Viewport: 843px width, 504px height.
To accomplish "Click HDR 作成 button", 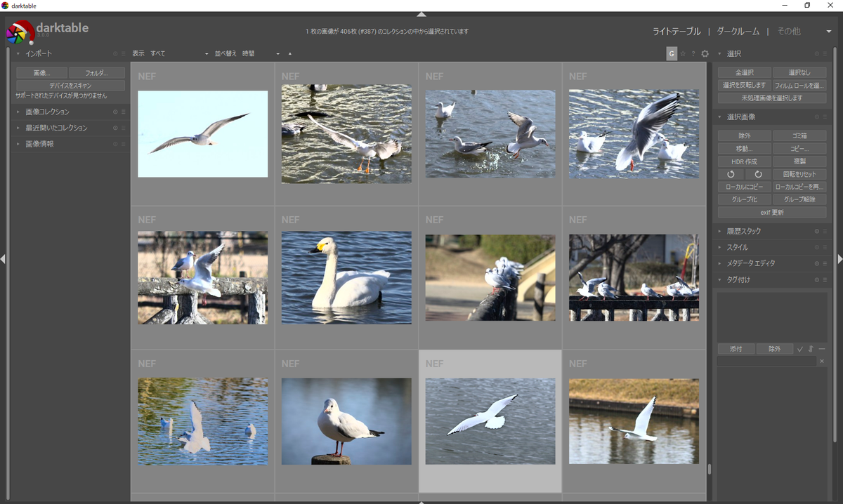I will click(x=745, y=161).
